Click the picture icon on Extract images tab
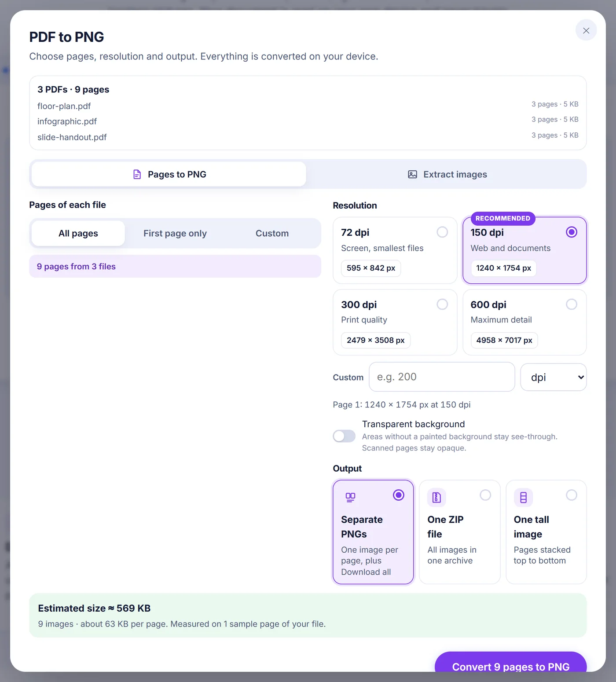616x682 pixels. click(412, 175)
